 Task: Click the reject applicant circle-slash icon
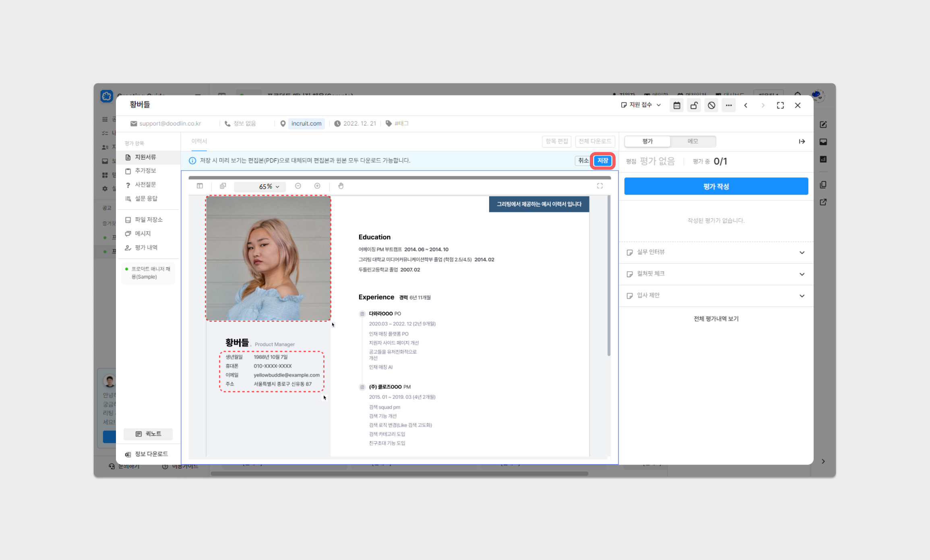[711, 105]
